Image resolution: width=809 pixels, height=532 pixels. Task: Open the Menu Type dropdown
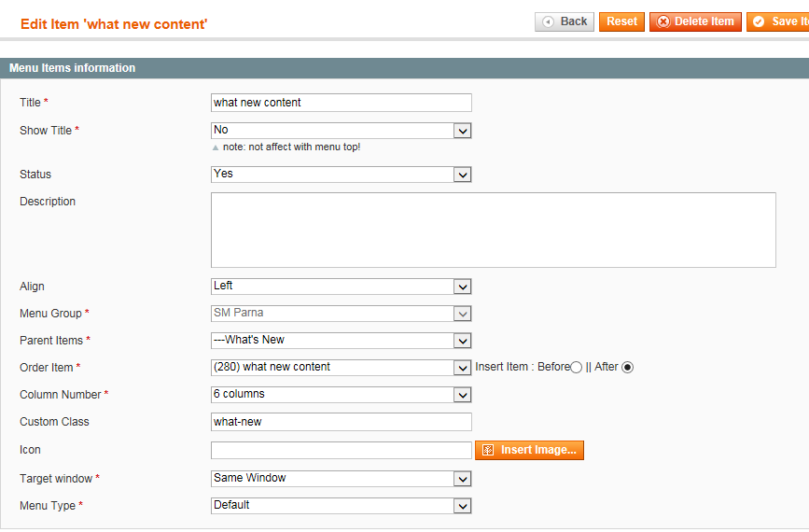(x=341, y=506)
